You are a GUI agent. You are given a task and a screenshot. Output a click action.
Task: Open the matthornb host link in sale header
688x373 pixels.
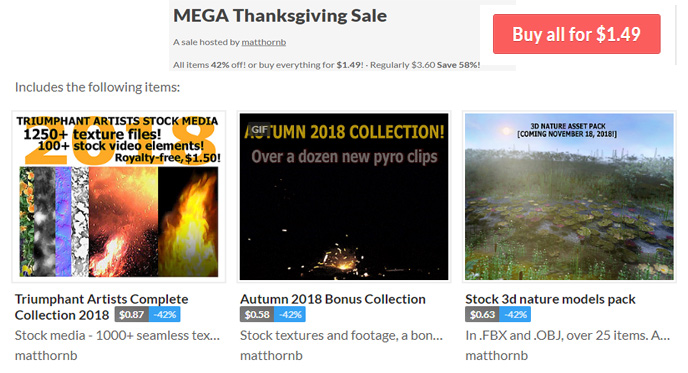tap(263, 42)
